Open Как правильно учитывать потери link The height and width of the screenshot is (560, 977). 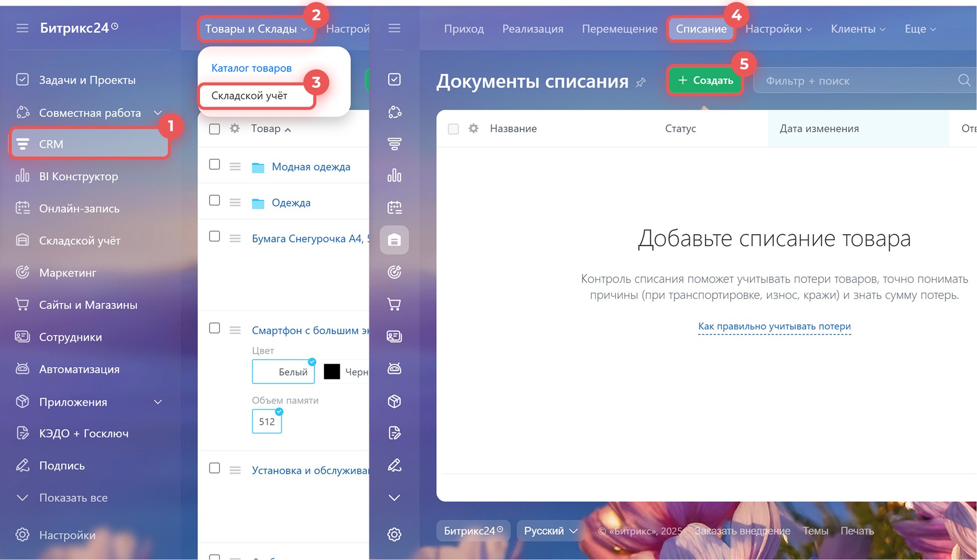(774, 326)
